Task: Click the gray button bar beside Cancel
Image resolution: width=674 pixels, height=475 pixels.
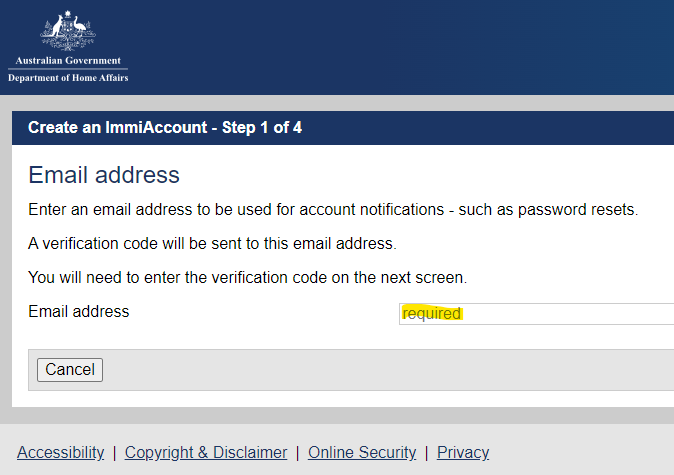Action: [x=387, y=370]
